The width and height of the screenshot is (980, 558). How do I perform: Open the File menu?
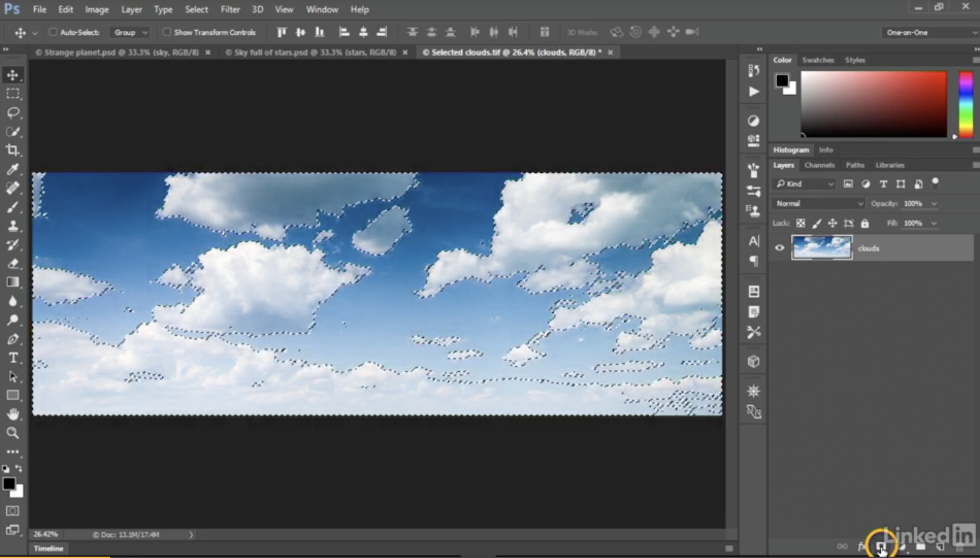click(40, 10)
